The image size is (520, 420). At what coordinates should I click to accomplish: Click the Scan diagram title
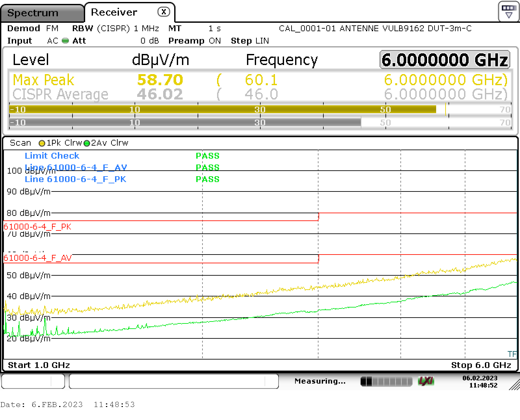coord(20,143)
